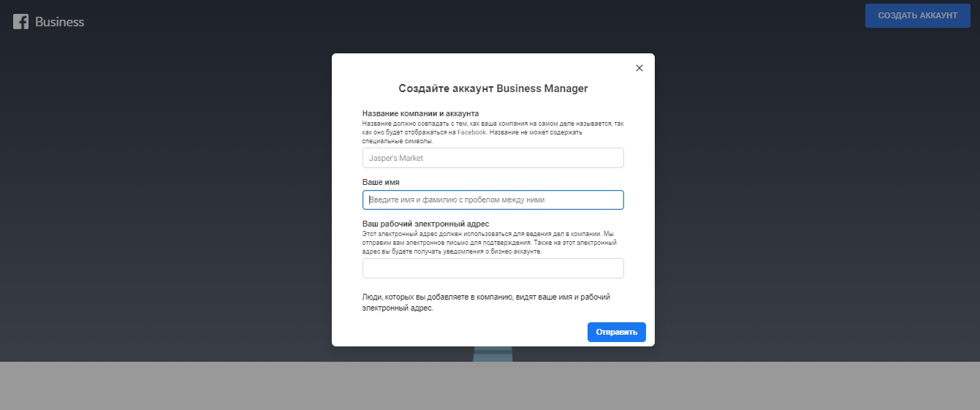Focus the company name field with Jasper's Market

tap(493, 158)
